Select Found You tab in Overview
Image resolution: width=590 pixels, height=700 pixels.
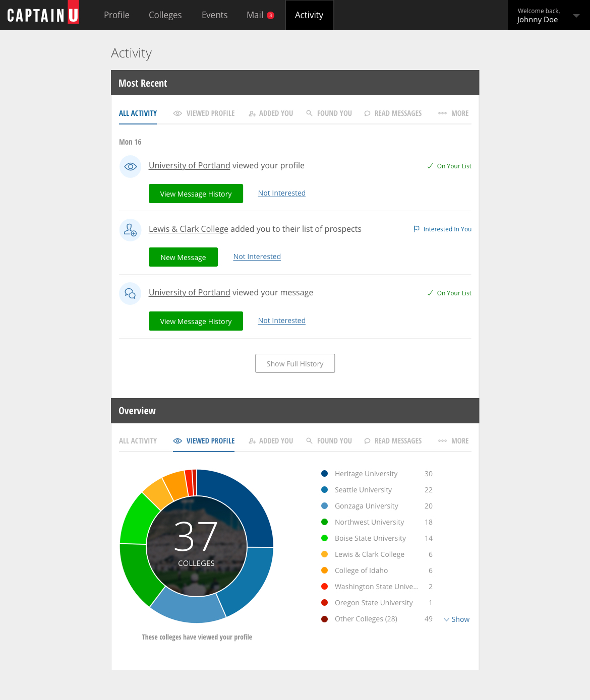click(329, 441)
